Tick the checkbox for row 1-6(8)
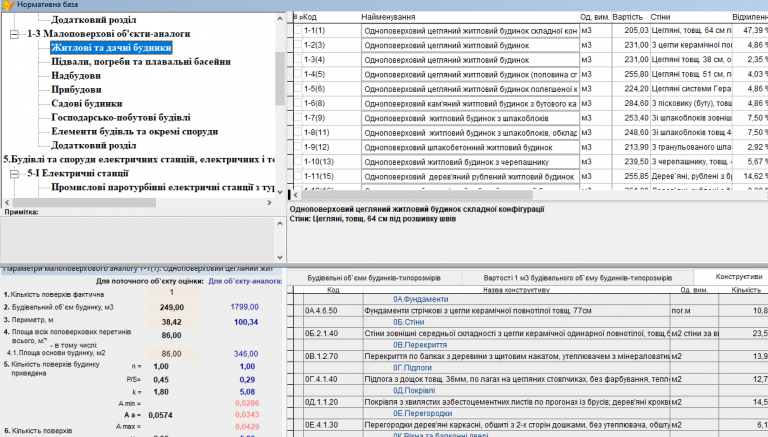 (298, 103)
